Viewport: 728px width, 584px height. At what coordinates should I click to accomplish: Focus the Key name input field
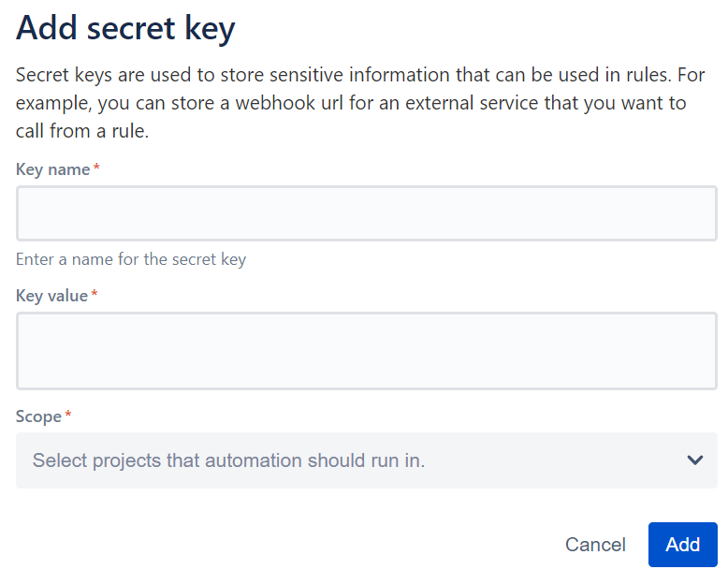[366, 213]
